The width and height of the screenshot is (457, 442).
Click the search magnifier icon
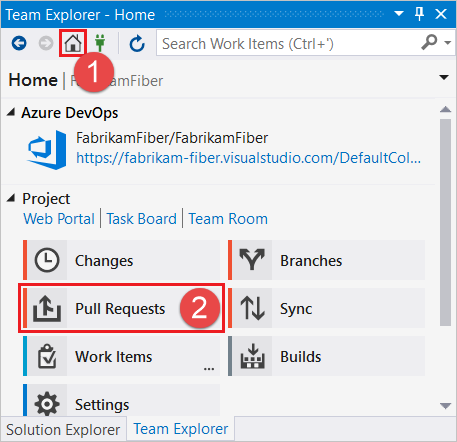[429, 42]
